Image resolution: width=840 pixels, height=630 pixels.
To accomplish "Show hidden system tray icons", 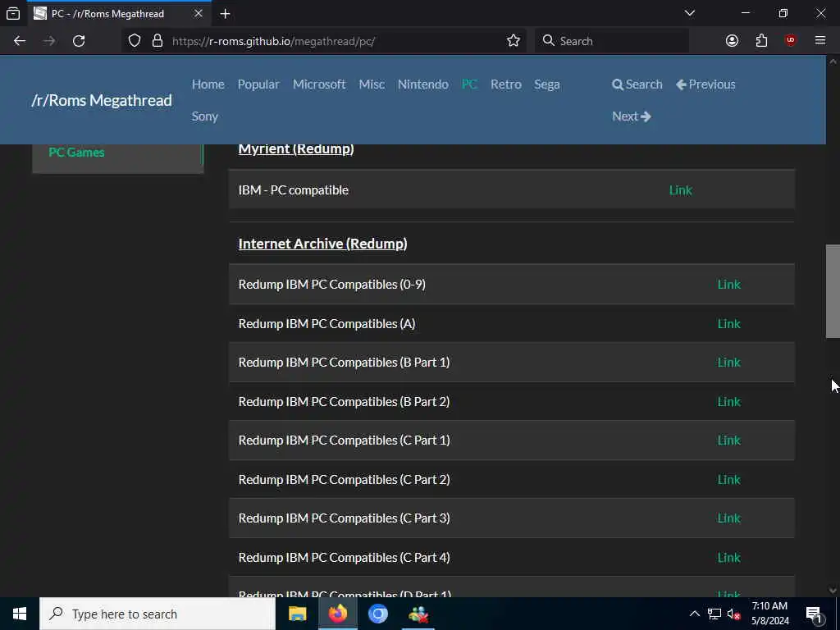I will click(x=694, y=614).
